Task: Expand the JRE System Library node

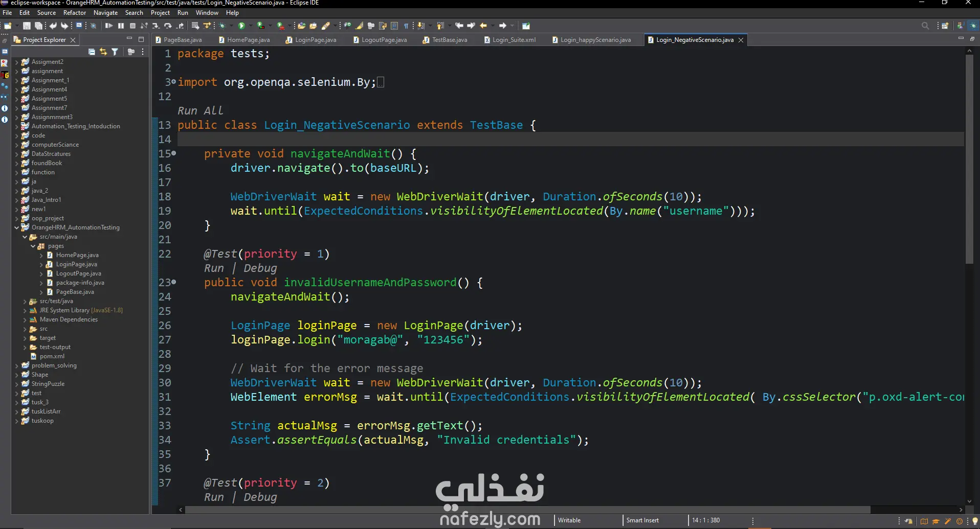Action: coord(25,310)
